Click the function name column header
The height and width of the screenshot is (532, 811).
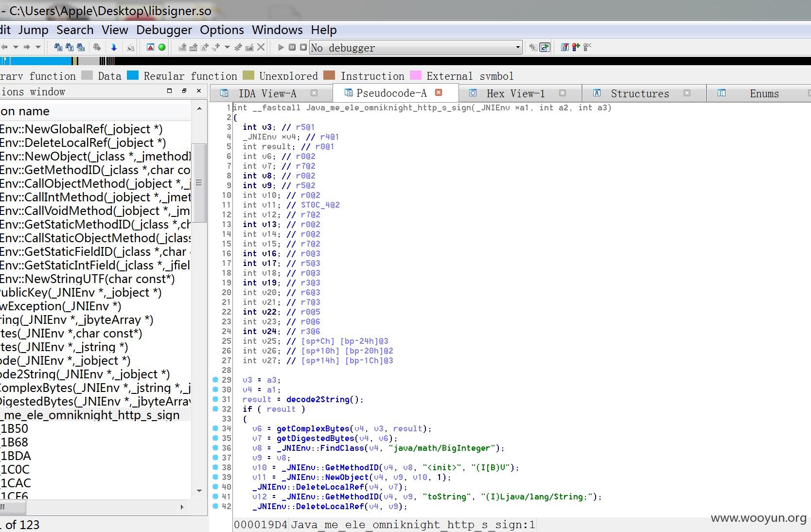[95, 111]
